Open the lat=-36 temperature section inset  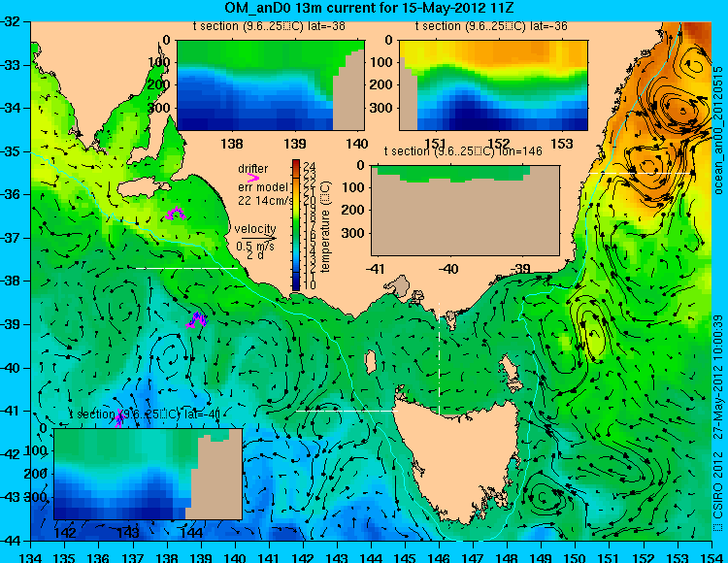click(x=493, y=85)
